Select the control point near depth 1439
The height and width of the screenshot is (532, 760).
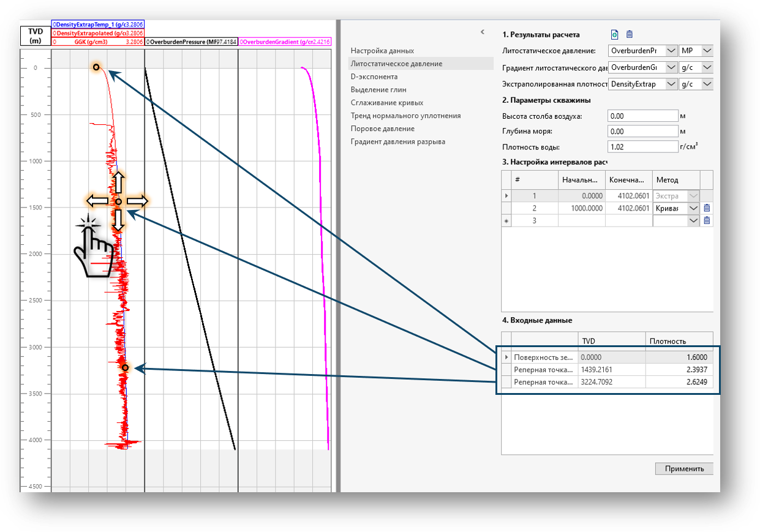click(118, 201)
